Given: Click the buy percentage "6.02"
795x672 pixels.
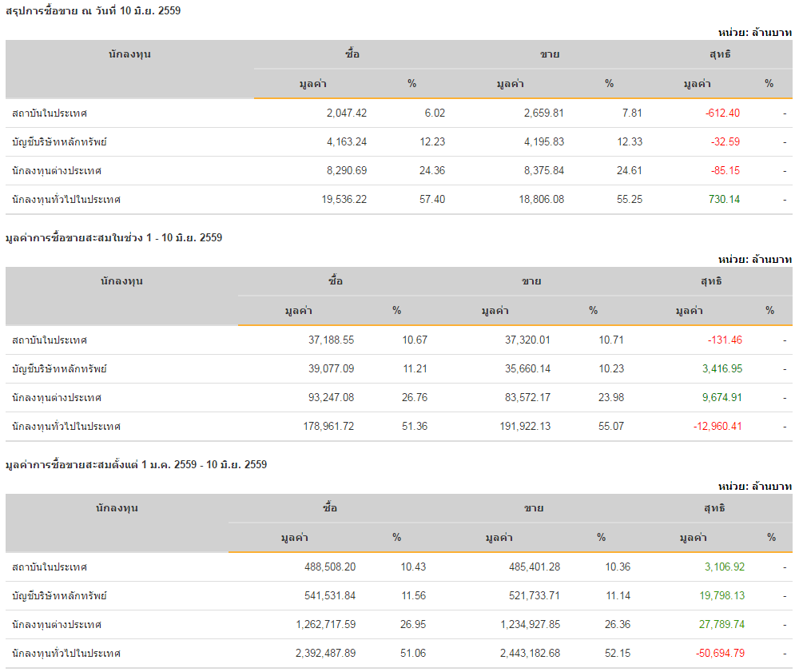Looking at the screenshot, I should (x=435, y=113).
